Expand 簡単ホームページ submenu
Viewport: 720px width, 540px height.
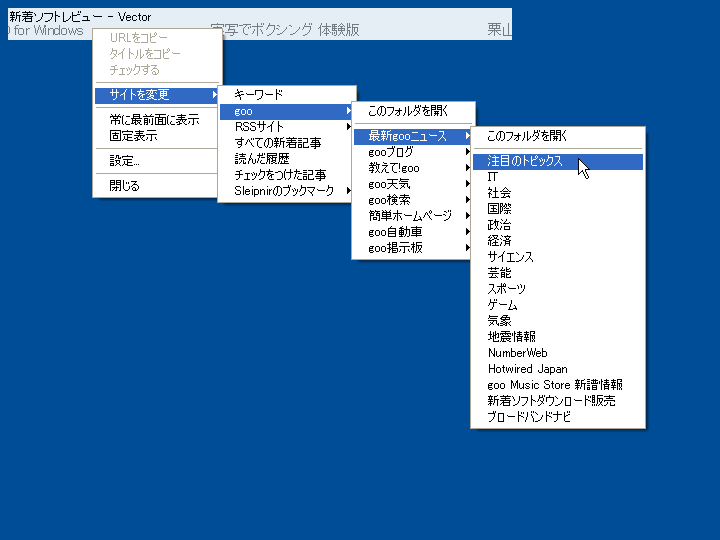point(413,216)
